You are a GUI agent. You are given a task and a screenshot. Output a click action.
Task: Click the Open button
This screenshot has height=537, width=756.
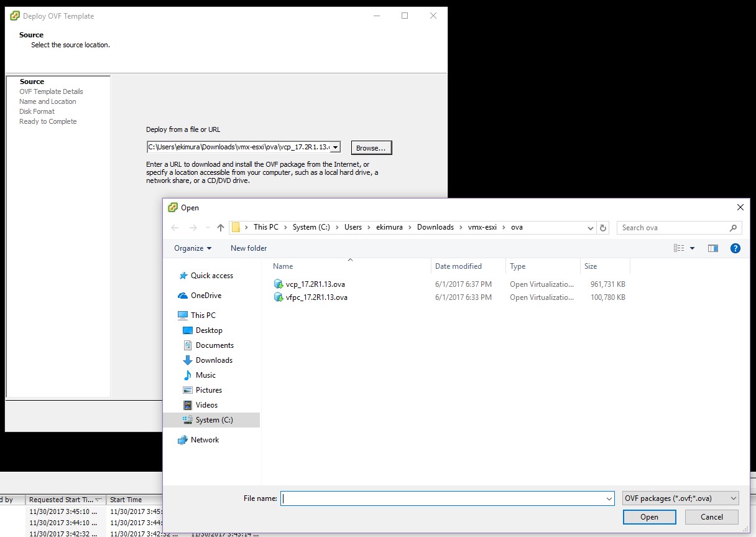point(649,516)
